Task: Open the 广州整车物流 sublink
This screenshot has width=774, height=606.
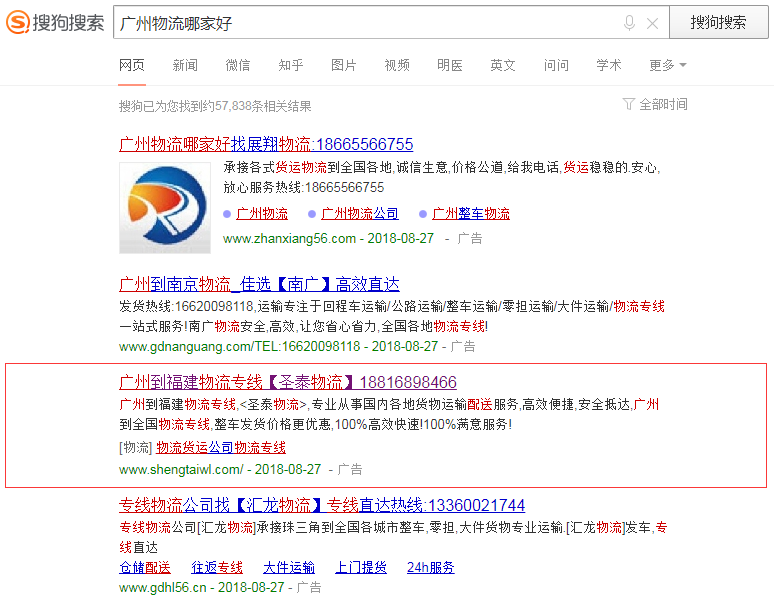Action: [471, 214]
